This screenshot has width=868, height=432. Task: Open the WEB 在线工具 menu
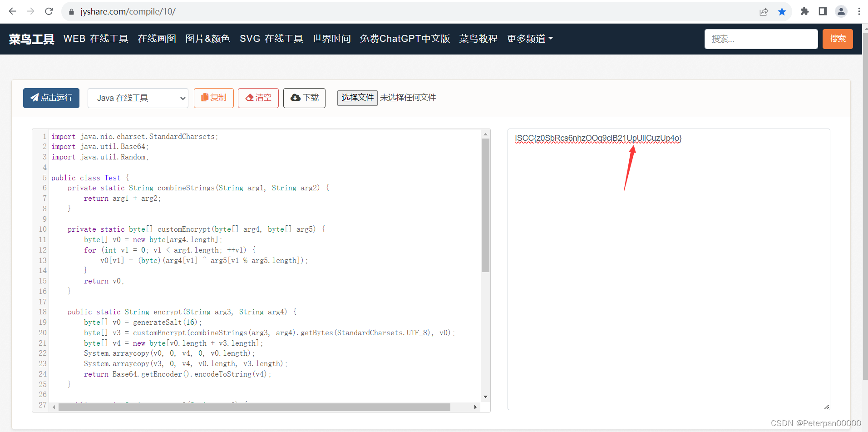pyautogui.click(x=96, y=39)
